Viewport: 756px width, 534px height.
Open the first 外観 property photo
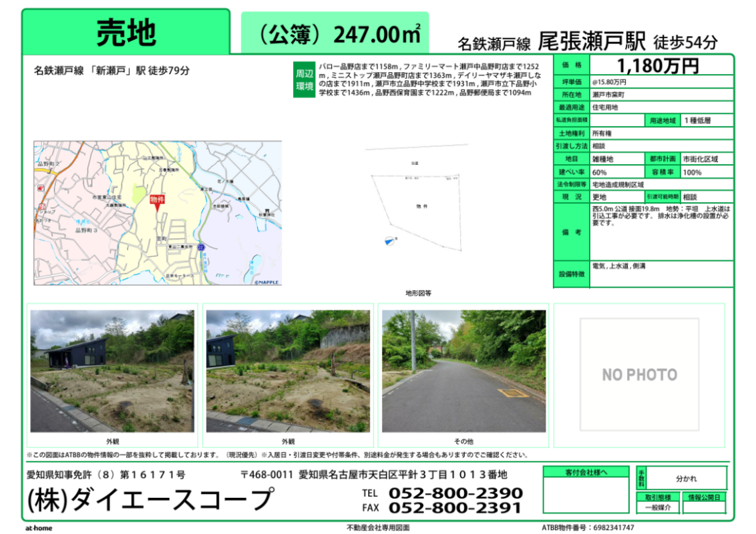112,370
